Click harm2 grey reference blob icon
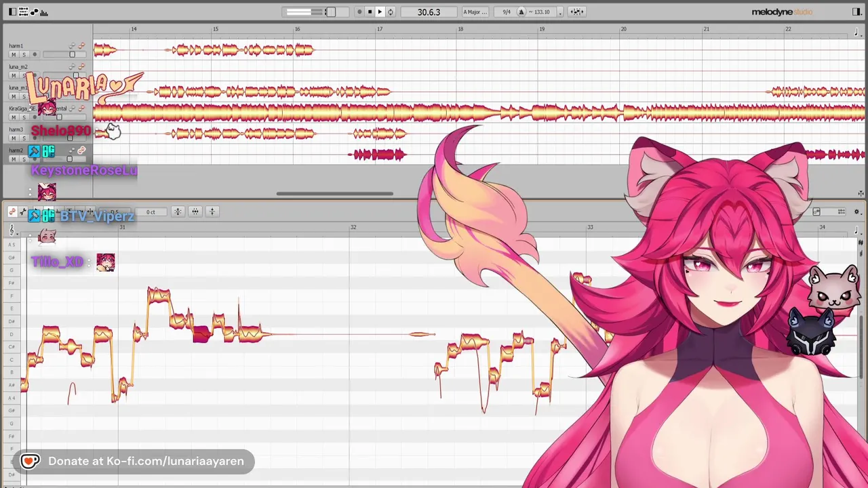The height and width of the screenshot is (488, 868). pyautogui.click(x=72, y=150)
